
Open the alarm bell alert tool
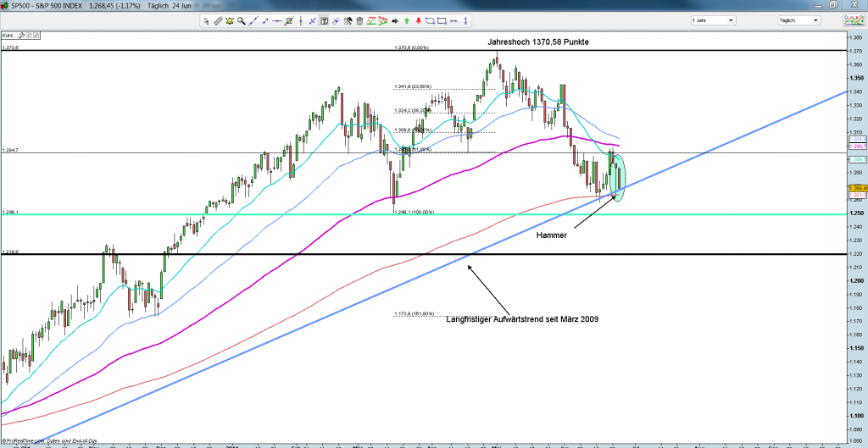tap(230, 20)
